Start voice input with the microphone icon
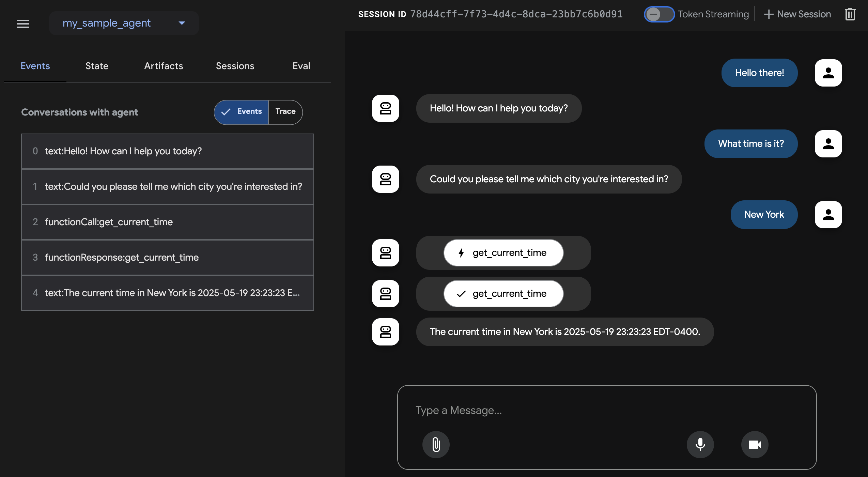 [700, 445]
